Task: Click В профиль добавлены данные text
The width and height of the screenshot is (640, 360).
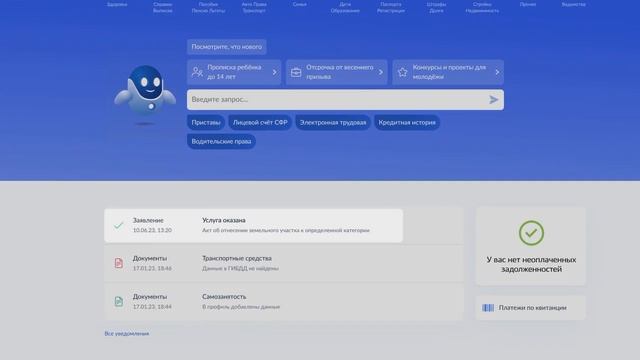Action: click(241, 307)
